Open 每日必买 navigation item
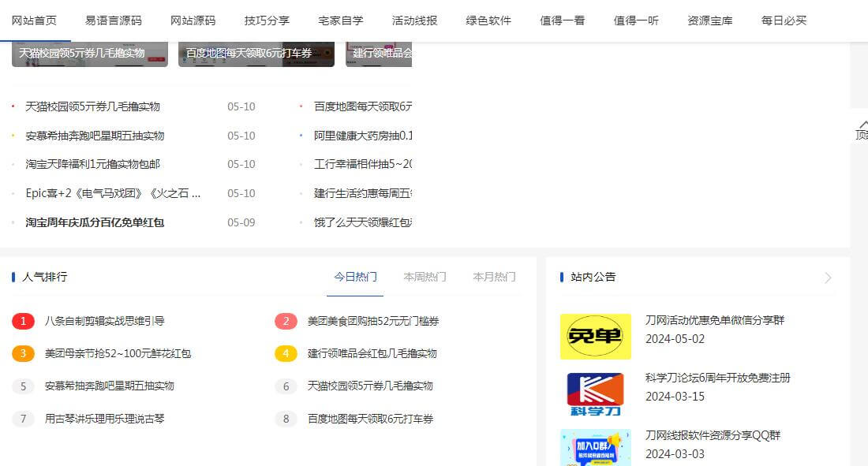The image size is (868, 466). 784,21
